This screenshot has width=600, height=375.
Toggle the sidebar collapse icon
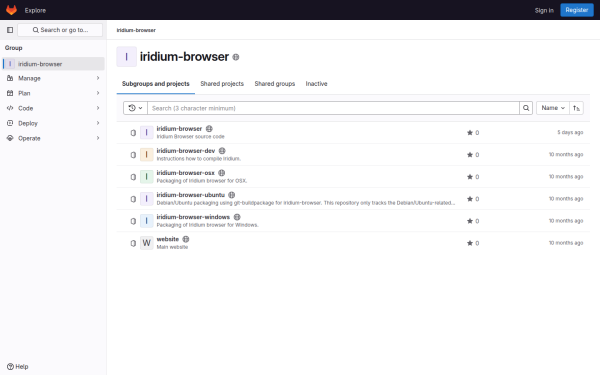(10, 30)
